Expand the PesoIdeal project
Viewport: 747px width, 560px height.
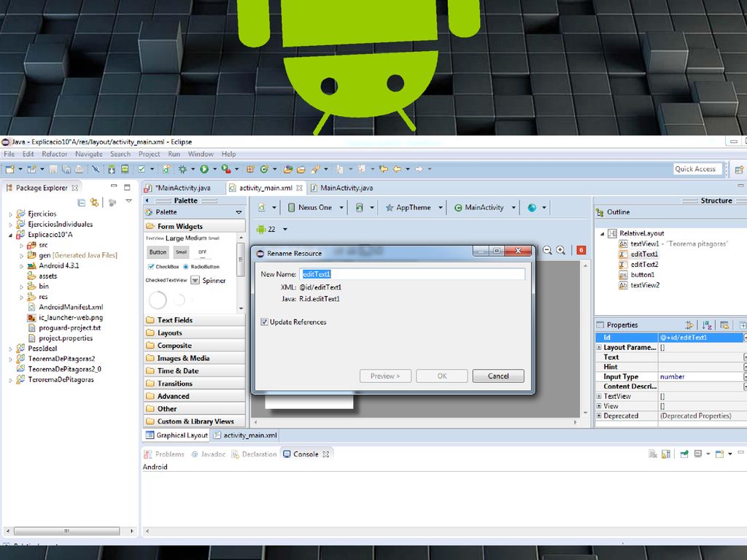tap(11, 349)
